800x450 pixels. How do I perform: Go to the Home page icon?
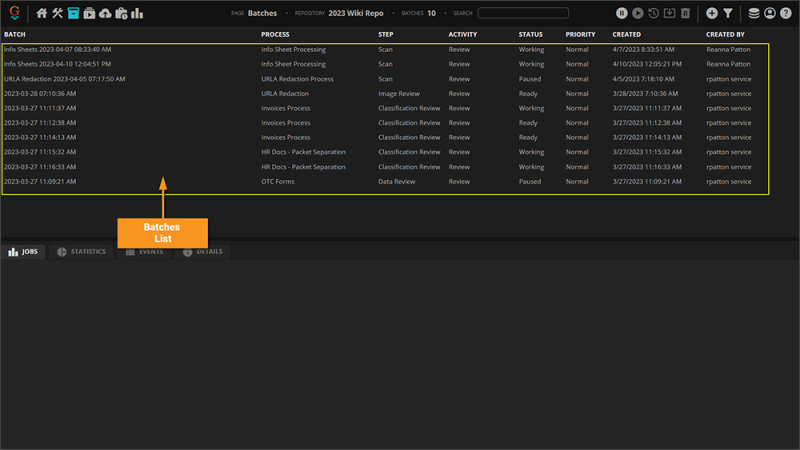coord(42,13)
